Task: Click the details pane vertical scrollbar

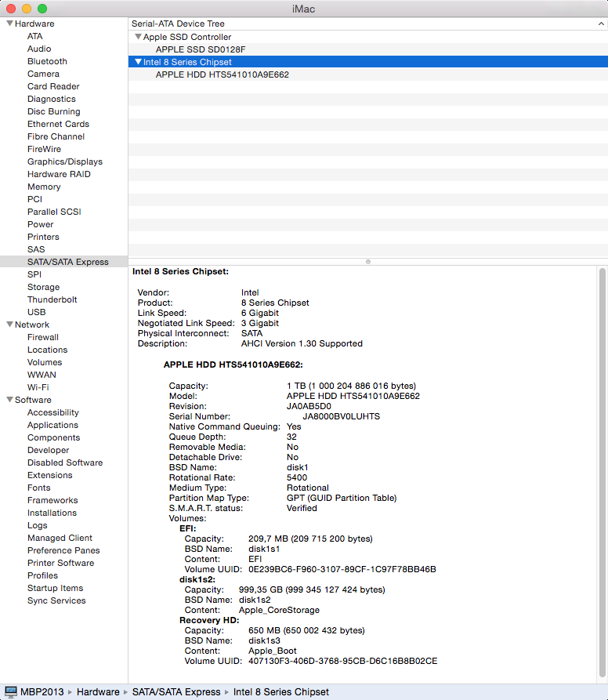Action: coord(603,473)
